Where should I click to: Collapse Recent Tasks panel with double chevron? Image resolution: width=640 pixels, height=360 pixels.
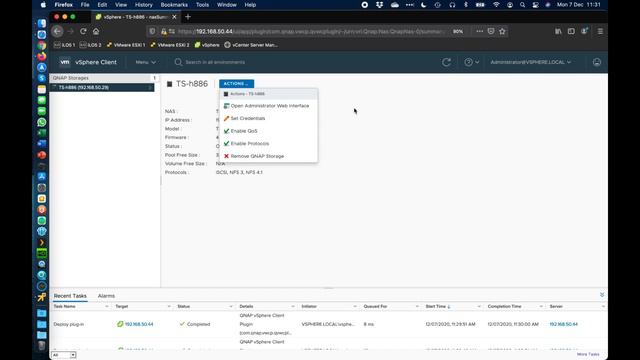click(x=602, y=295)
